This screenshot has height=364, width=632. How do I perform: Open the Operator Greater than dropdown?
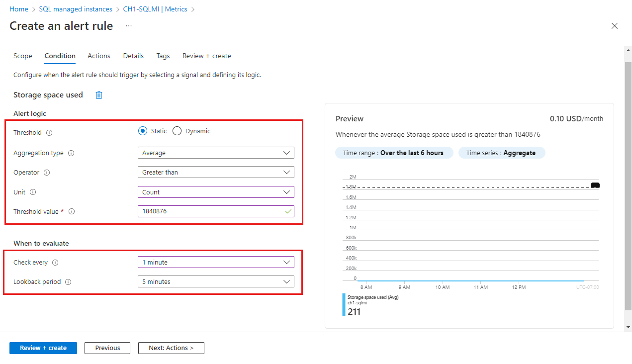[x=216, y=172]
